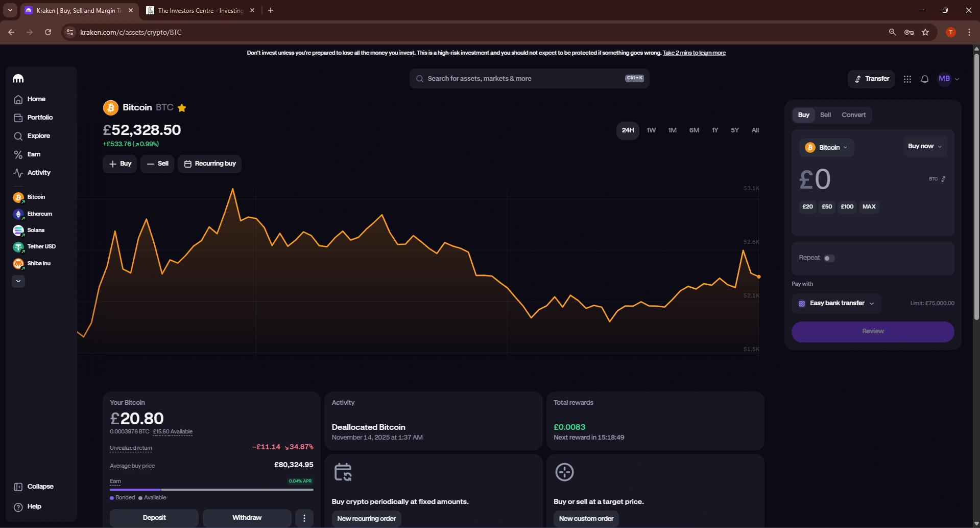Open Easy bank transfer payment dropdown
980x528 pixels.
836,304
